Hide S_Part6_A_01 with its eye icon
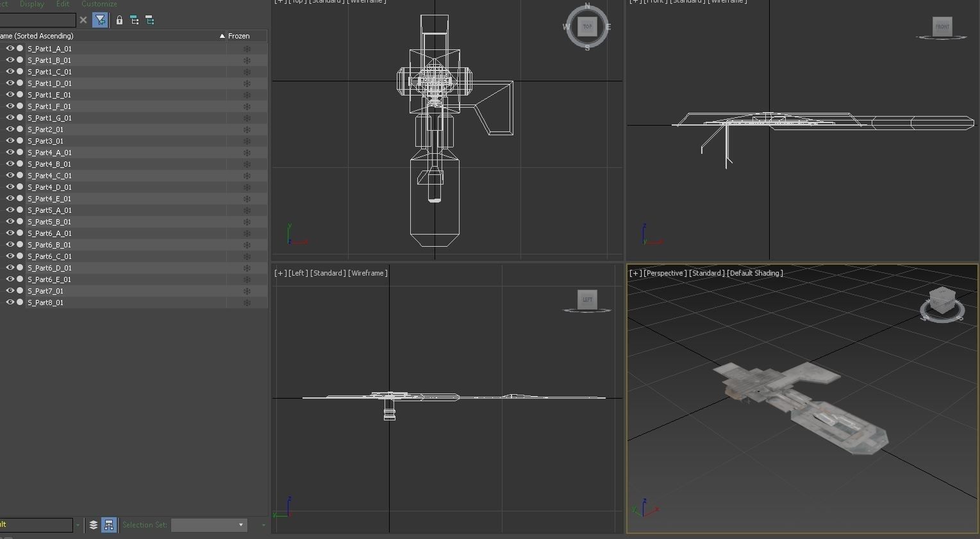 10,233
